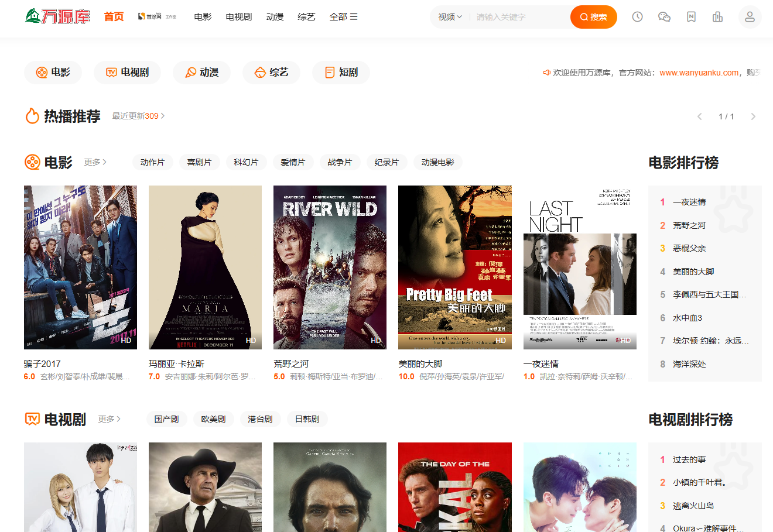Screen dimensions: 773x532
Task: Open the 骗子2017 movie poster
Action: pyautogui.click(x=80, y=267)
